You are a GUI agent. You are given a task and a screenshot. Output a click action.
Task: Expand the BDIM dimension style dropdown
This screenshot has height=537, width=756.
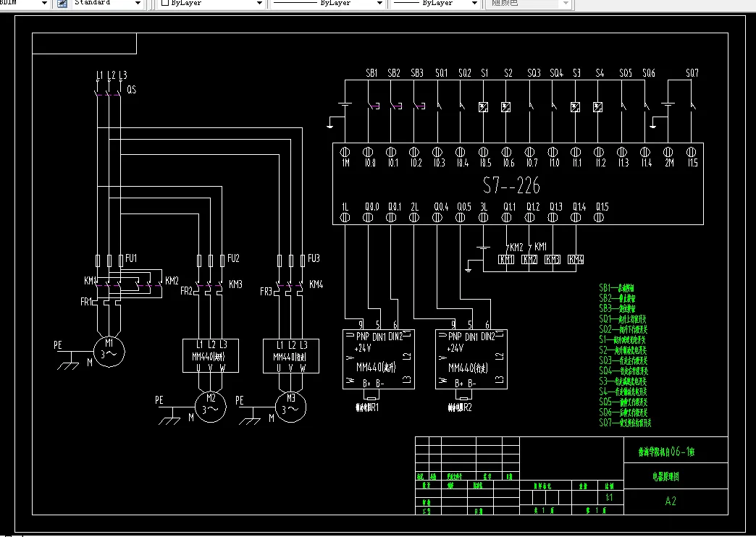tap(44, 4)
